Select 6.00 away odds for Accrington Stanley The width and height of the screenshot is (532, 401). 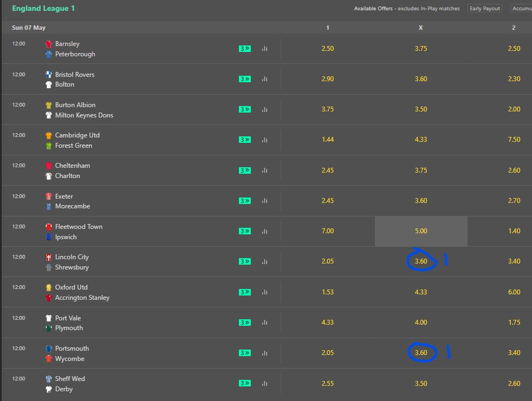[514, 292]
